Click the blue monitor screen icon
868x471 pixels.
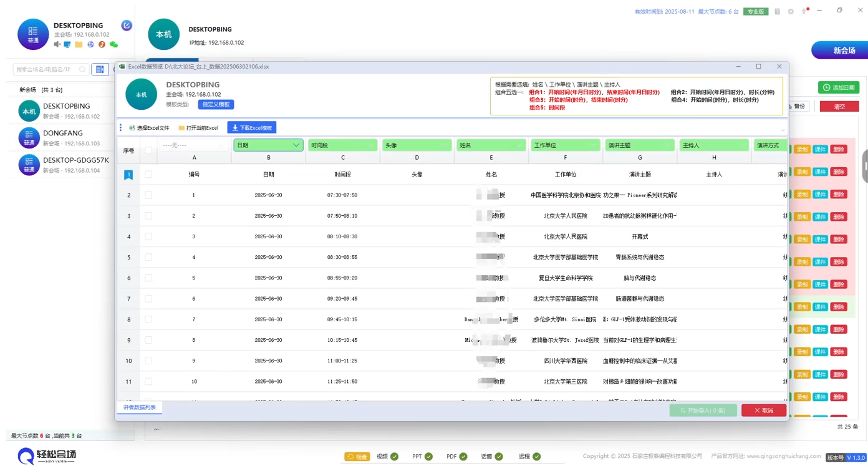pos(67,44)
